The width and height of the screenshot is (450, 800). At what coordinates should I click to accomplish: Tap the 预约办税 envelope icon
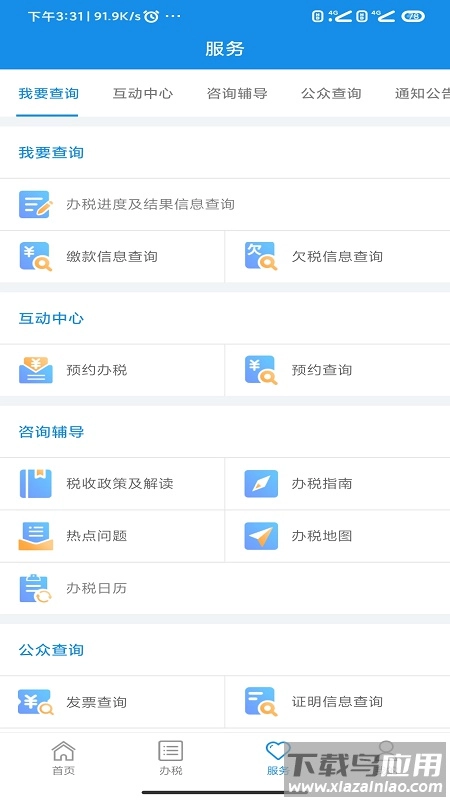[x=36, y=370]
